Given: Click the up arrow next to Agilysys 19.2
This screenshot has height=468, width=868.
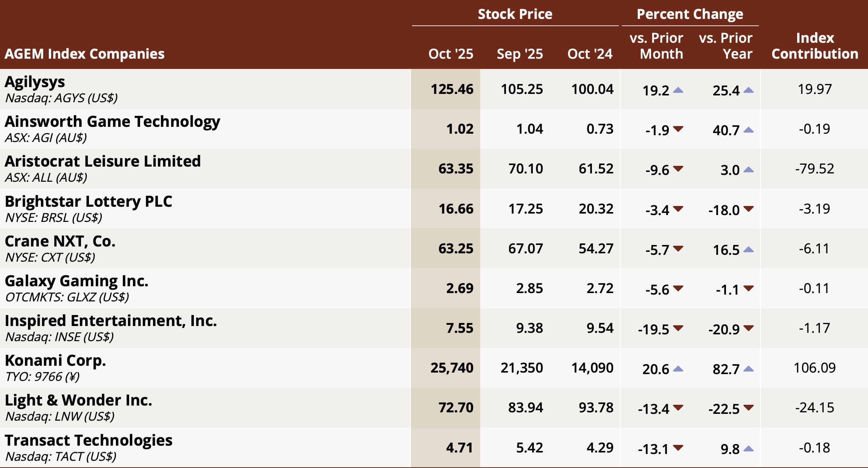Looking at the screenshot, I should point(678,90).
